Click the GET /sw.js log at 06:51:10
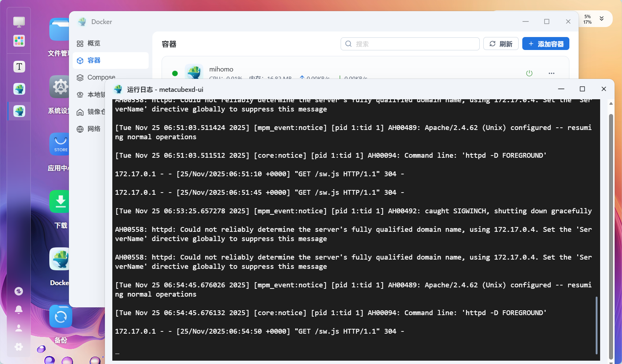Image resolution: width=622 pixels, height=364 pixels. 259,174
